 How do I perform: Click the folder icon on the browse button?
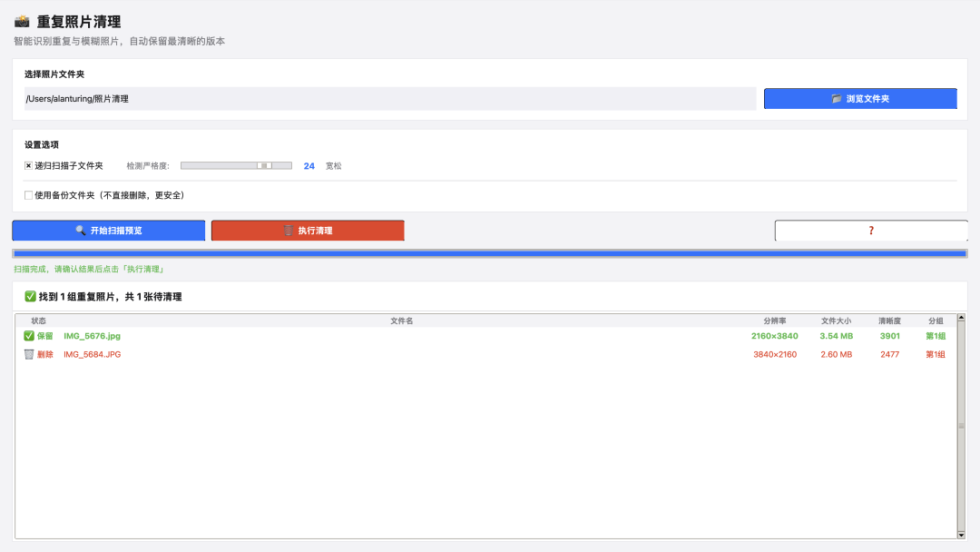pos(837,99)
